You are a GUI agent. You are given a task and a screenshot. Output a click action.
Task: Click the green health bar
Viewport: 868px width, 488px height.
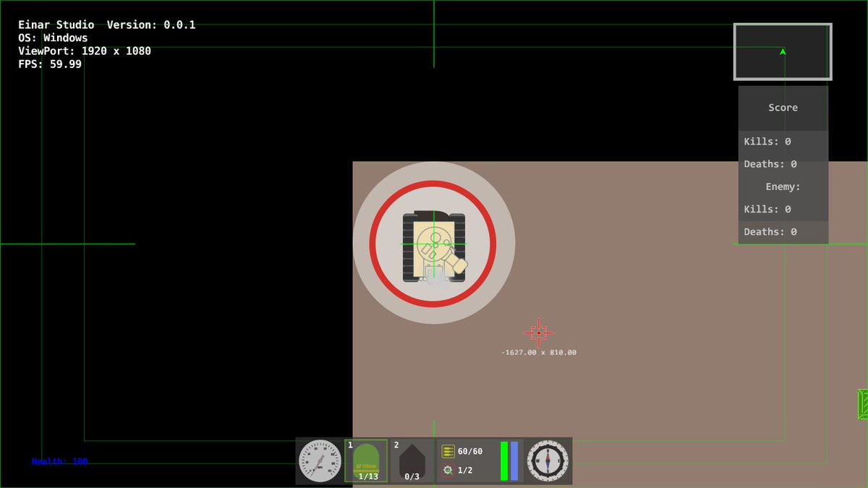pos(504,461)
